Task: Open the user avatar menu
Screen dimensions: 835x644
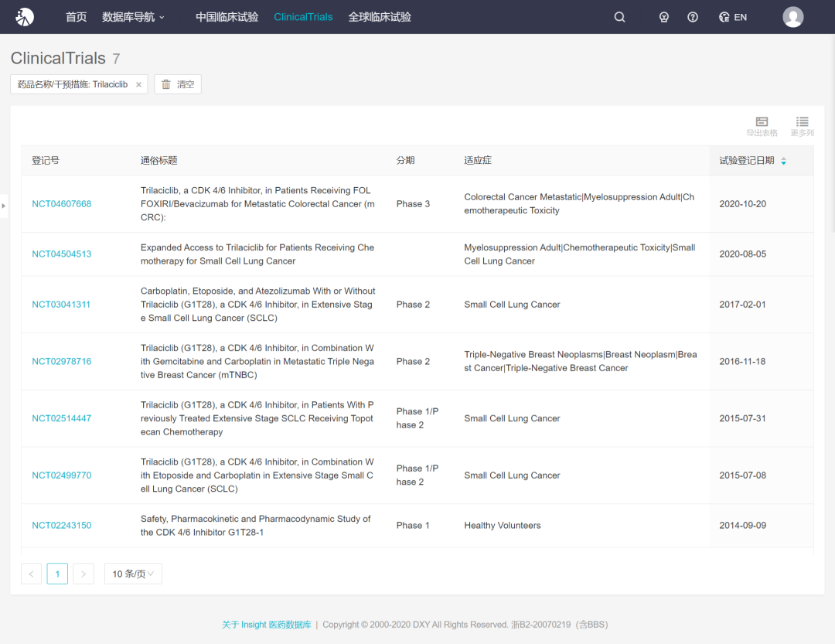Action: click(x=792, y=17)
